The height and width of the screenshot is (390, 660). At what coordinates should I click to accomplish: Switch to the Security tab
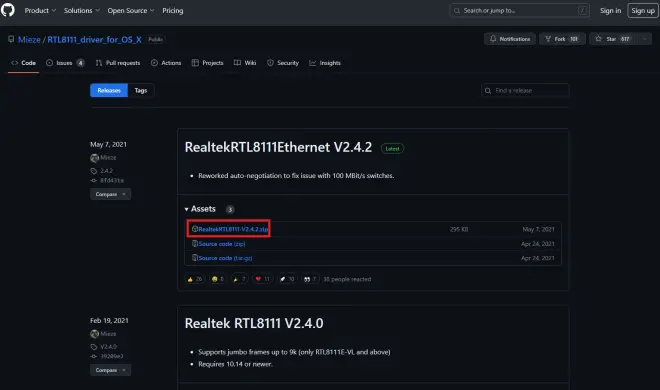[x=283, y=63]
